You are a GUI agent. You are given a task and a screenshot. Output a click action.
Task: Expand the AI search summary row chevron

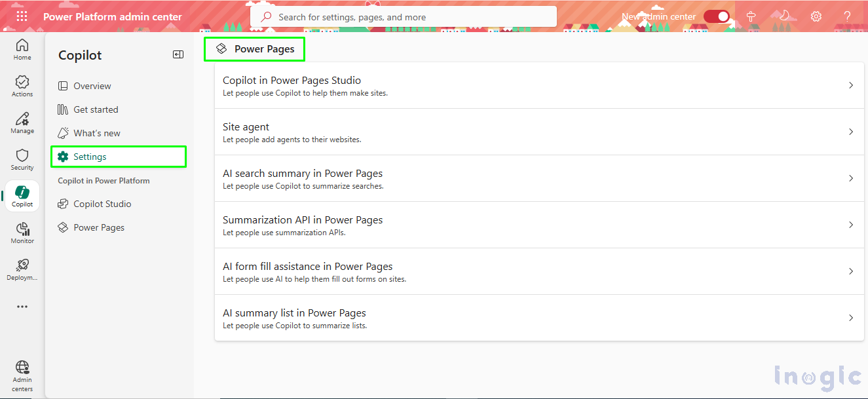tap(851, 178)
